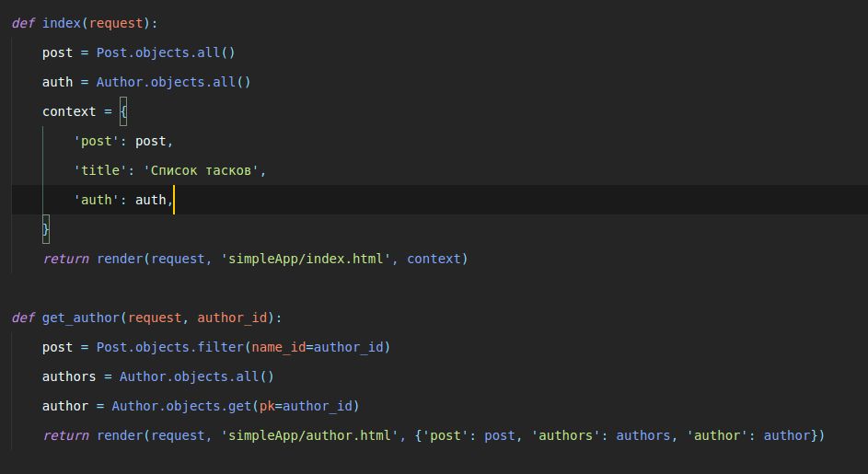Screen dimensions: 868x474
Task: Click the closing brace of context dict
Action: tap(46, 229)
